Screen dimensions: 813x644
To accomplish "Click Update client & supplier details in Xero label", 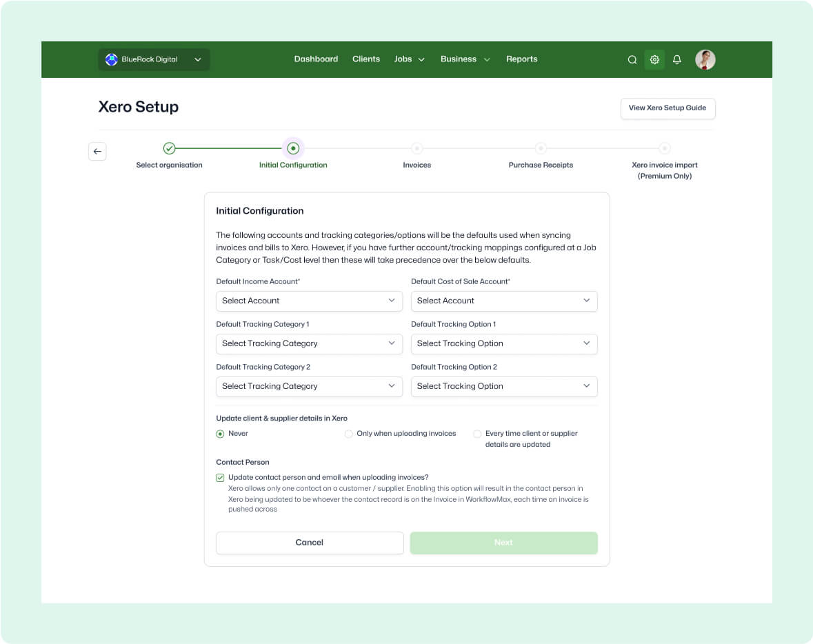I will pos(281,419).
